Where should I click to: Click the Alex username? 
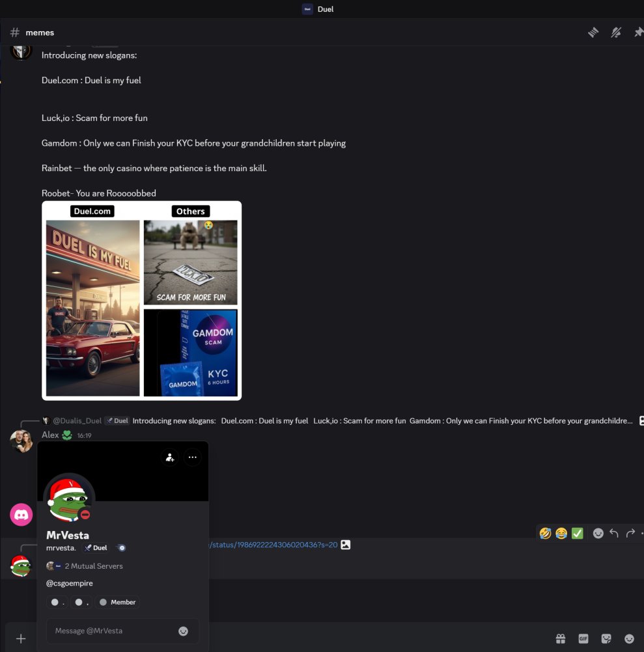pyautogui.click(x=50, y=435)
